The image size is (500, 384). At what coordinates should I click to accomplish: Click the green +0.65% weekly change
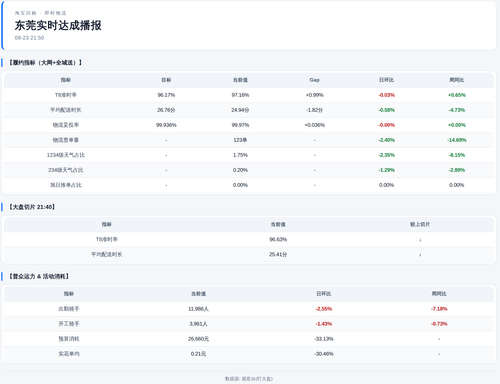coord(457,95)
